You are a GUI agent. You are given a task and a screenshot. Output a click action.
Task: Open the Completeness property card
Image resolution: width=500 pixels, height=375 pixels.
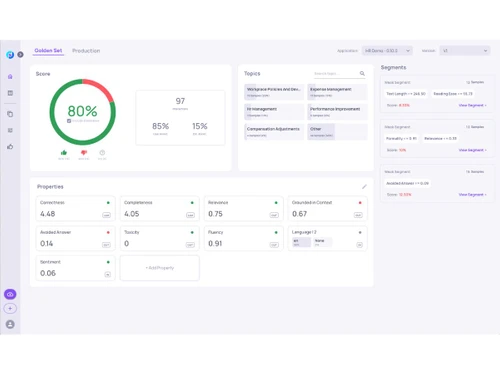(160, 209)
